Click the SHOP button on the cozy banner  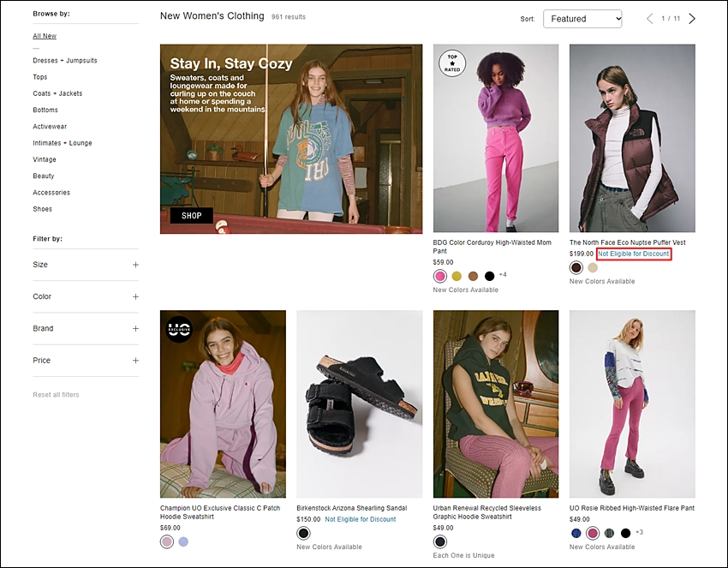point(191,216)
